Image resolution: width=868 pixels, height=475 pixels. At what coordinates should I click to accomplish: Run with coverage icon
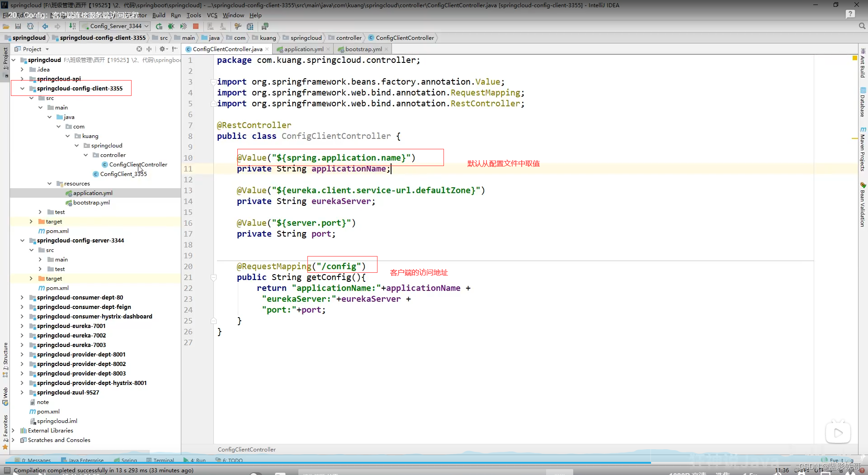coord(184,26)
